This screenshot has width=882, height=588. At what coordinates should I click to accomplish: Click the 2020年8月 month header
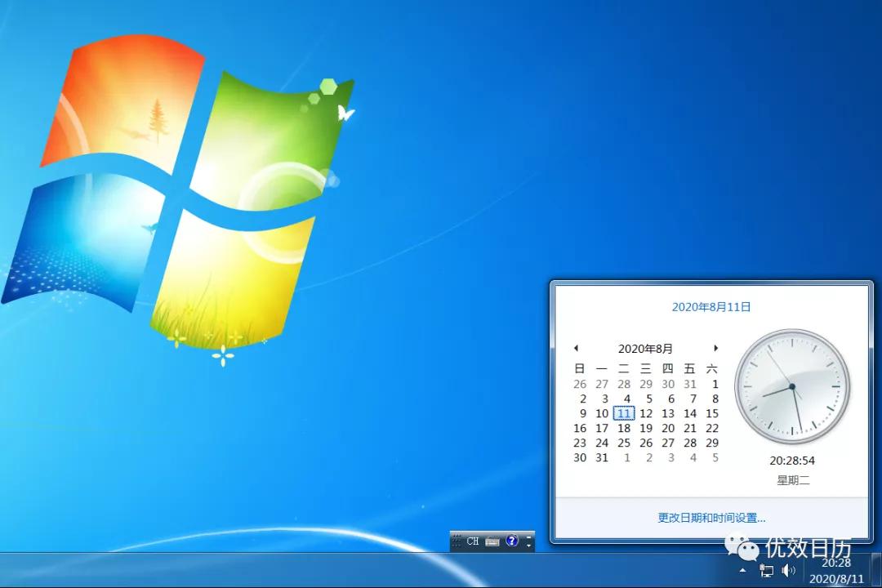click(x=646, y=349)
